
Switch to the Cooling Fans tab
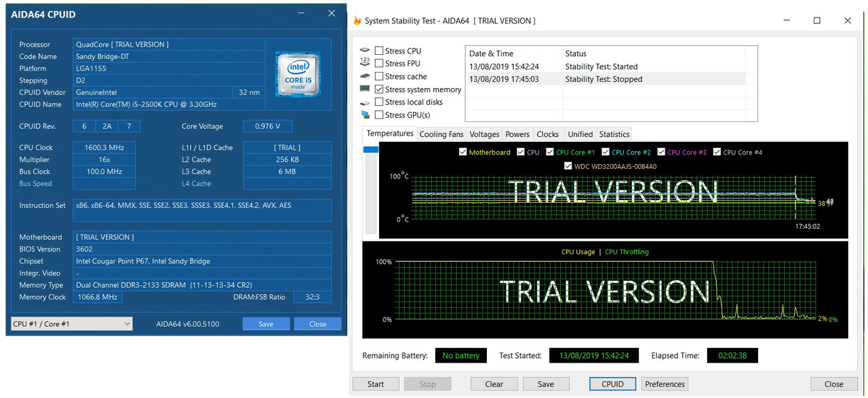pos(441,134)
